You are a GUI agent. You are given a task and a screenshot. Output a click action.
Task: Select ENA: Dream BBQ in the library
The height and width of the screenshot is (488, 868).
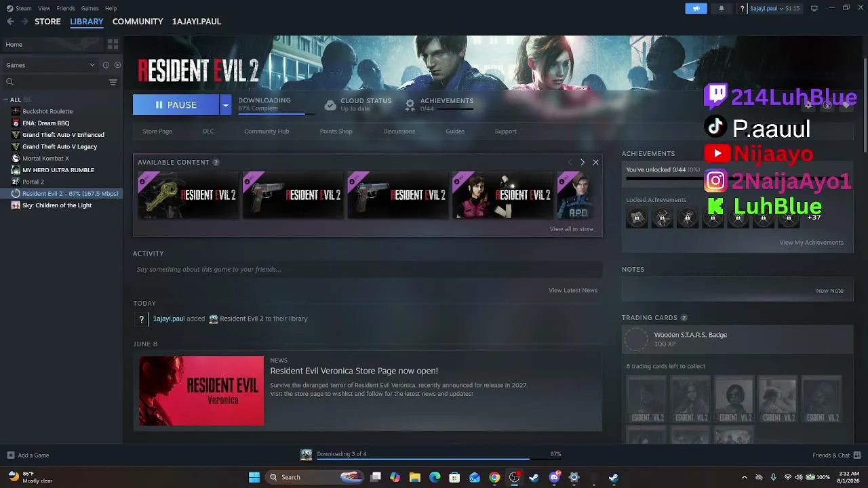tap(45, 123)
